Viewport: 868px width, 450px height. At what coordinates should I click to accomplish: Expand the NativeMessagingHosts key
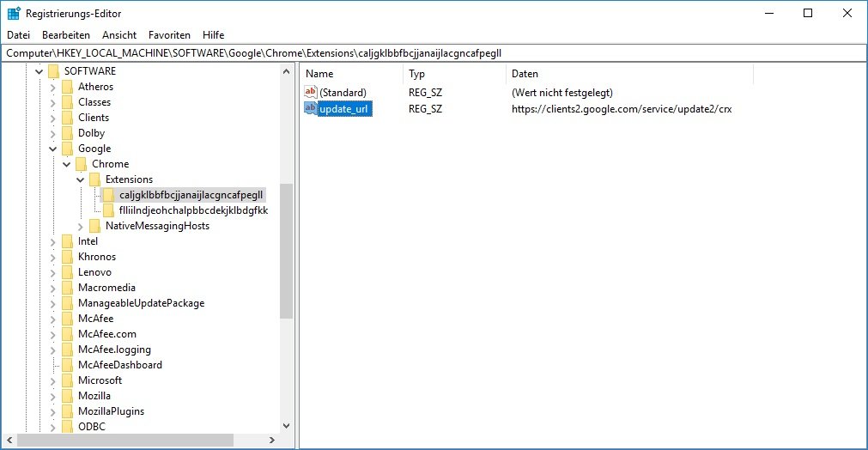pyautogui.click(x=80, y=227)
